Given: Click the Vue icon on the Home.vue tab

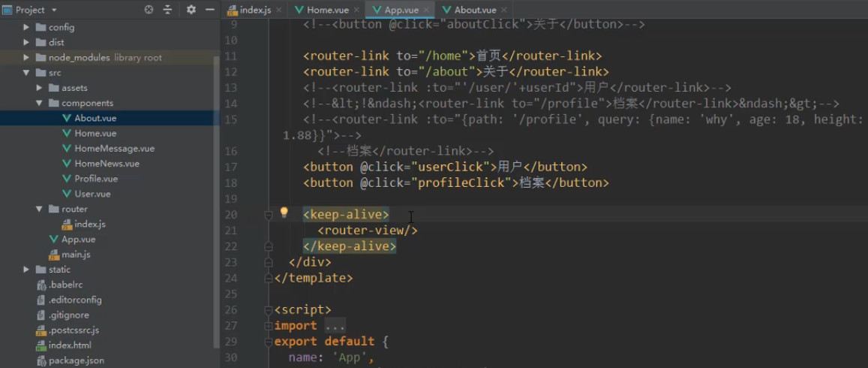Looking at the screenshot, I should pos(299,10).
